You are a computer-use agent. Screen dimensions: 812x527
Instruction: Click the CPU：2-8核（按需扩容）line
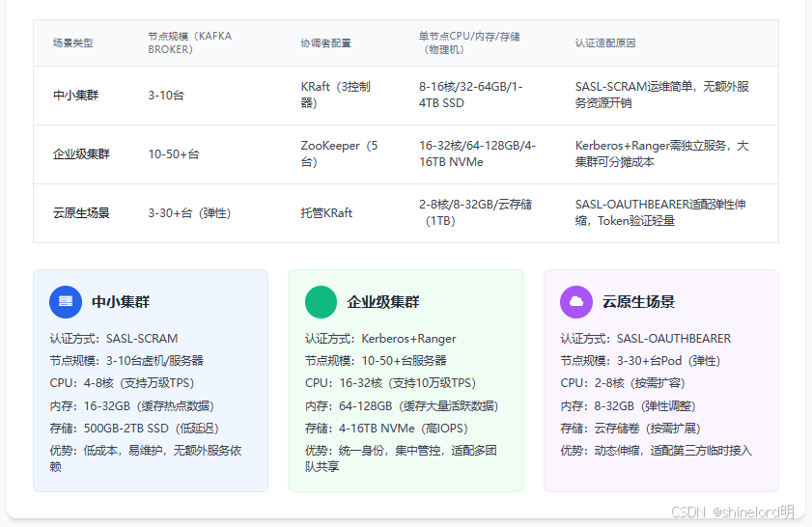pyautogui.click(x=623, y=383)
